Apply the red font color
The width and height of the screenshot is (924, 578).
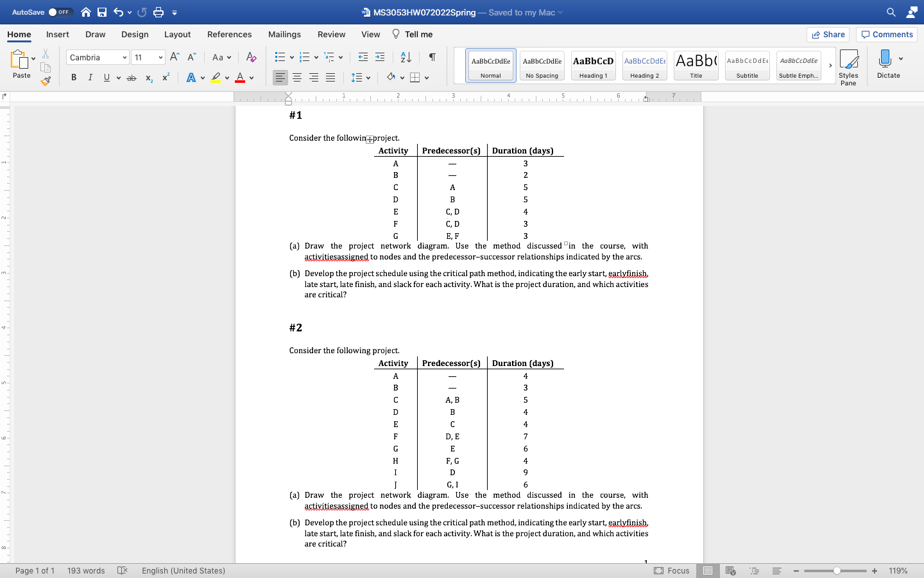240,78
